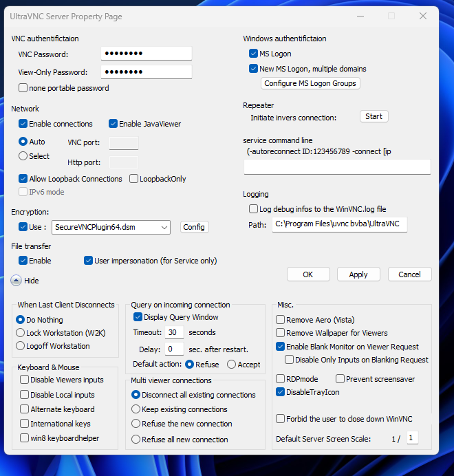Image resolution: width=454 pixels, height=476 pixels.
Task: Uncheck MS Logon
Action: 253,54
